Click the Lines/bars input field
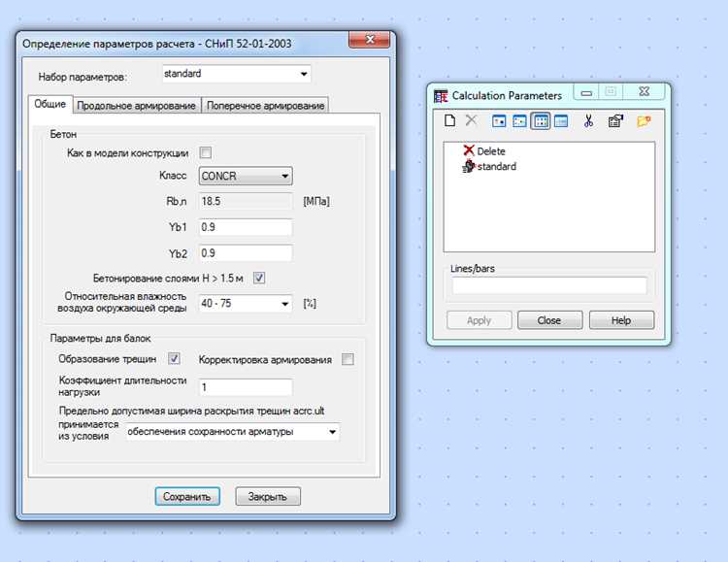 pyautogui.click(x=549, y=285)
